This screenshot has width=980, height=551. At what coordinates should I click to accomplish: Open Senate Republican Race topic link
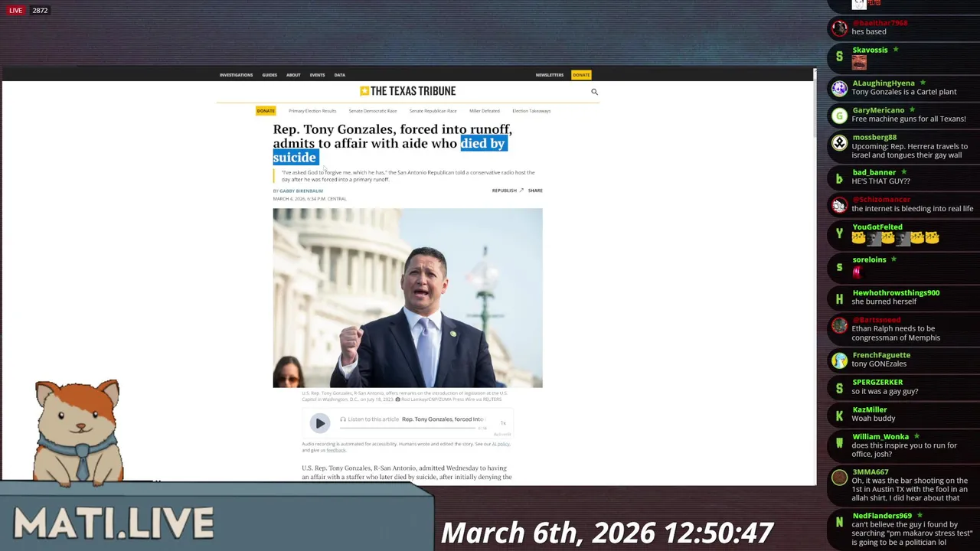433,111
